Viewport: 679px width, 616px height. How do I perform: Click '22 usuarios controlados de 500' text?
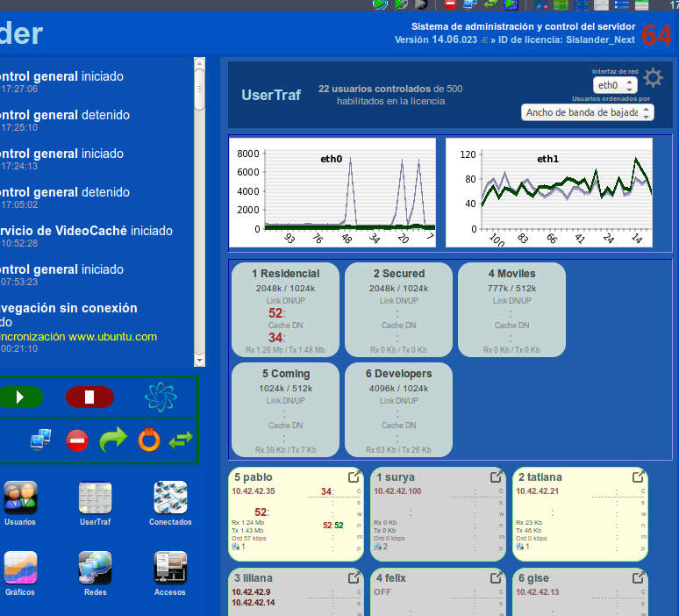point(390,89)
